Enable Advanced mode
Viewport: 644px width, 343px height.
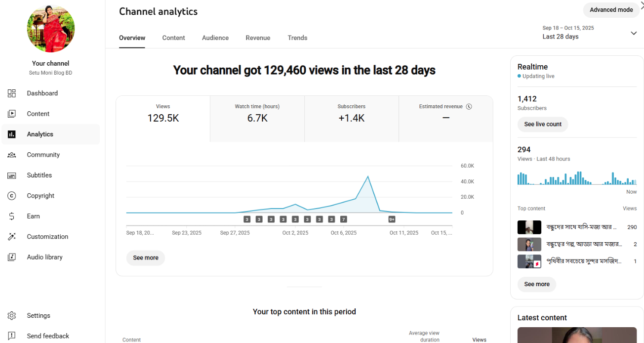point(611,10)
